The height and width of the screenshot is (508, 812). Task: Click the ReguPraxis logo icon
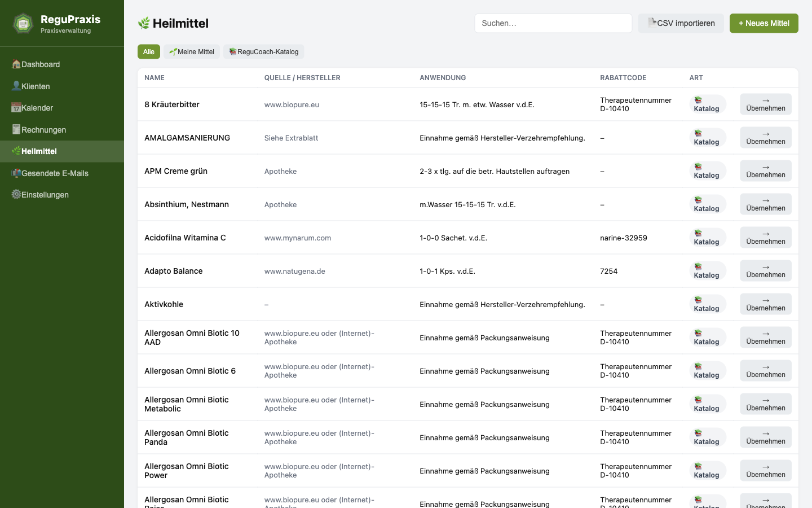[23, 23]
